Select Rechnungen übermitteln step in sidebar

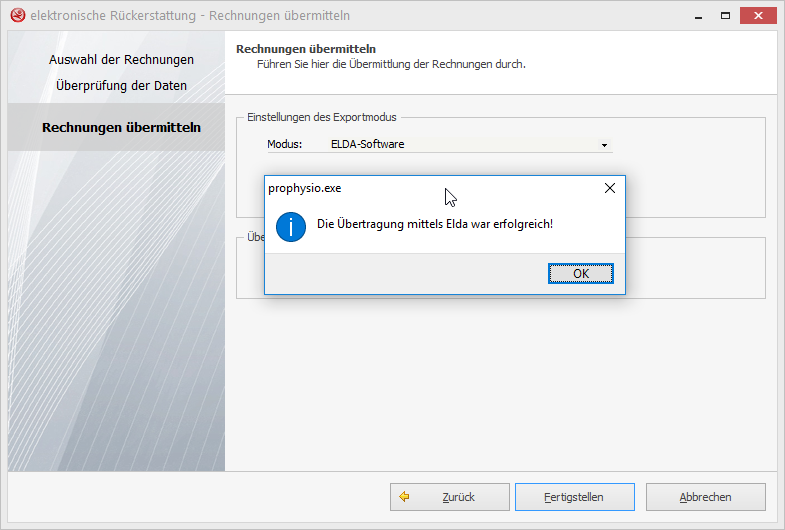click(121, 128)
